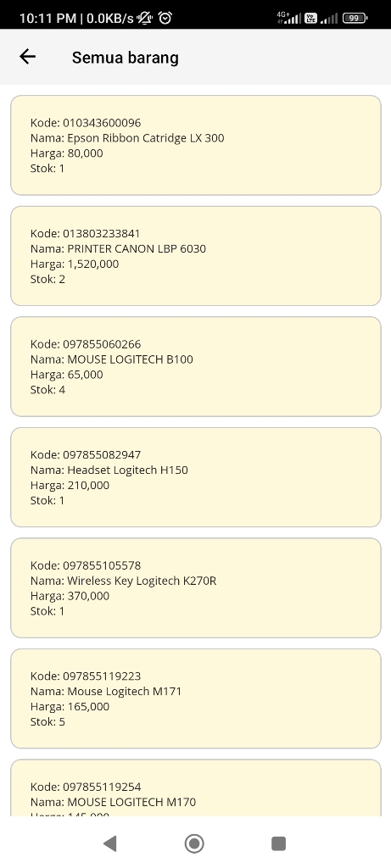391x868 pixels.
Task: Open the PRINTER CANON LBP 6030 item
Action: pyautogui.click(x=195, y=256)
